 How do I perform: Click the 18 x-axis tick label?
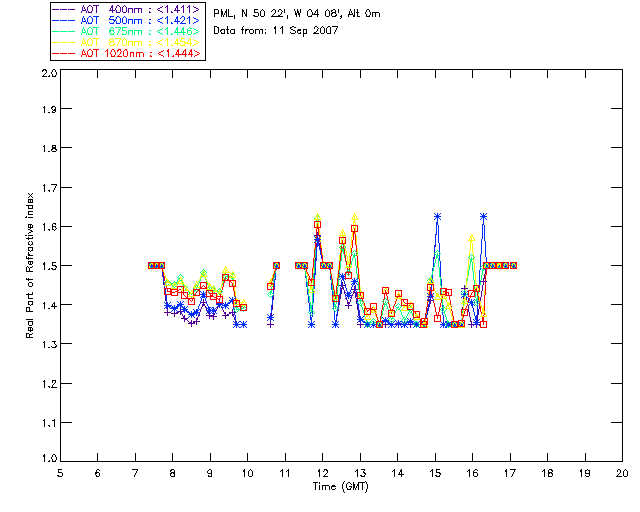coord(547,473)
